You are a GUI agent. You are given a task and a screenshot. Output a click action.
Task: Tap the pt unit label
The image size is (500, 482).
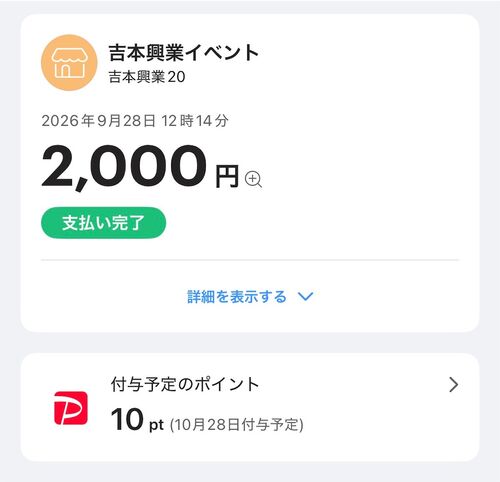156,425
